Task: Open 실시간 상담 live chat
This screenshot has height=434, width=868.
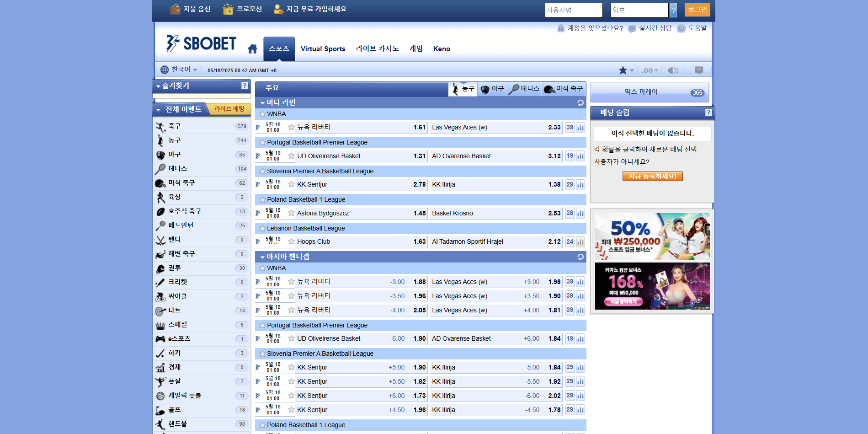Action: (650, 28)
